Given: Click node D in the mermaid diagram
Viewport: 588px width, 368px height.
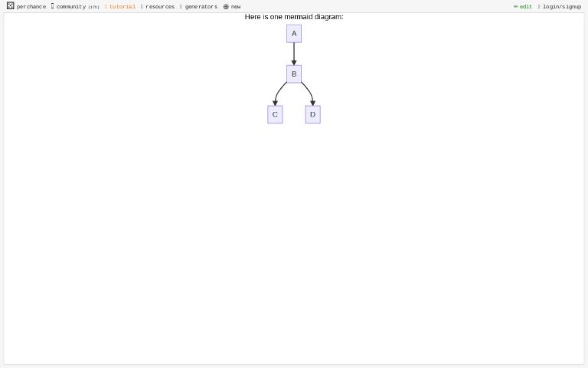Looking at the screenshot, I should [x=312, y=114].
